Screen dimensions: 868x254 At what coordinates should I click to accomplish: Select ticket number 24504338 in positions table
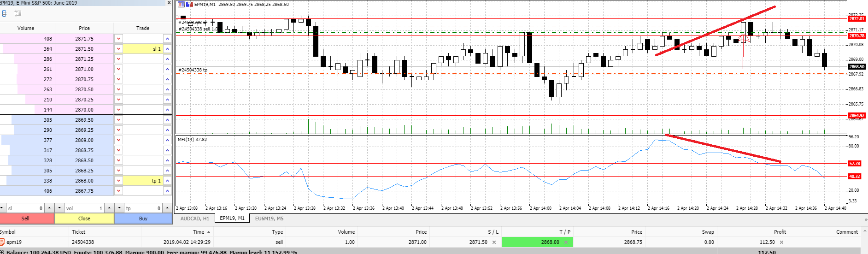(83, 242)
